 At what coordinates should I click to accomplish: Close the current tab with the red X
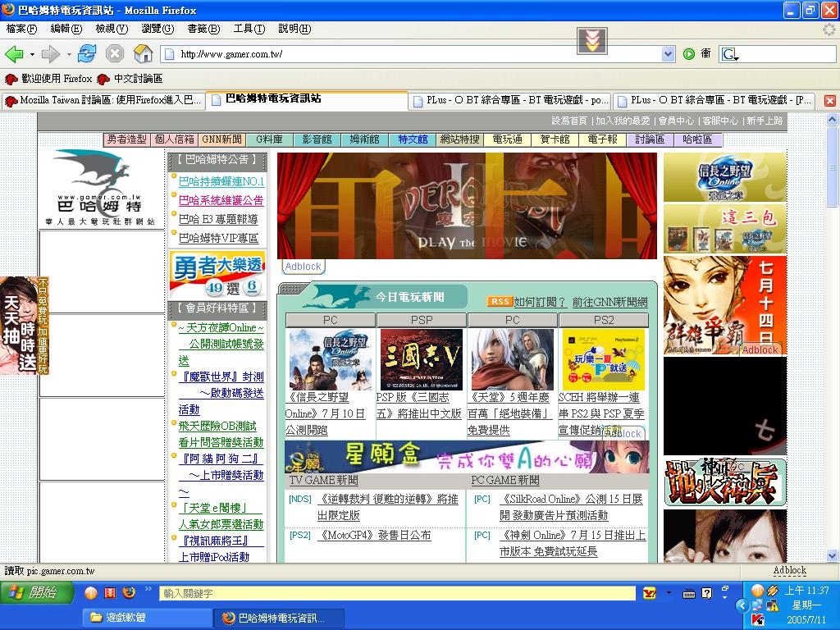tap(829, 100)
